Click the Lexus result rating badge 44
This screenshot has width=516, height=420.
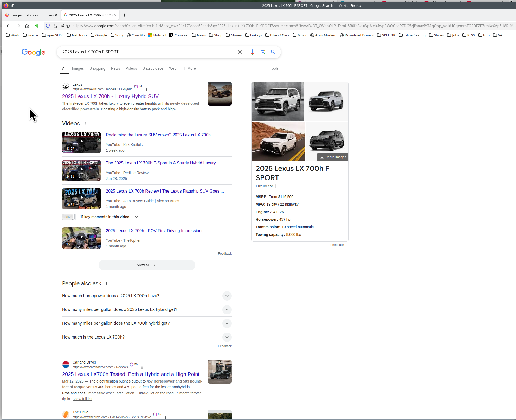coord(138,86)
